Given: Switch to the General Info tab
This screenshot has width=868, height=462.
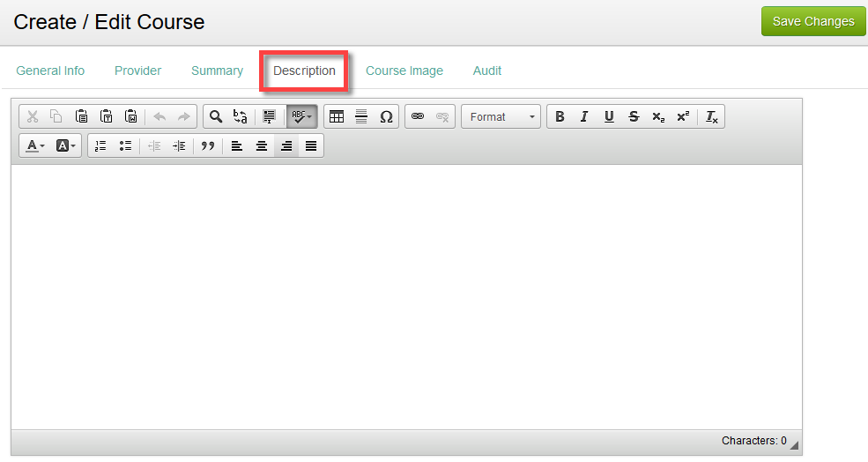Looking at the screenshot, I should (50, 71).
